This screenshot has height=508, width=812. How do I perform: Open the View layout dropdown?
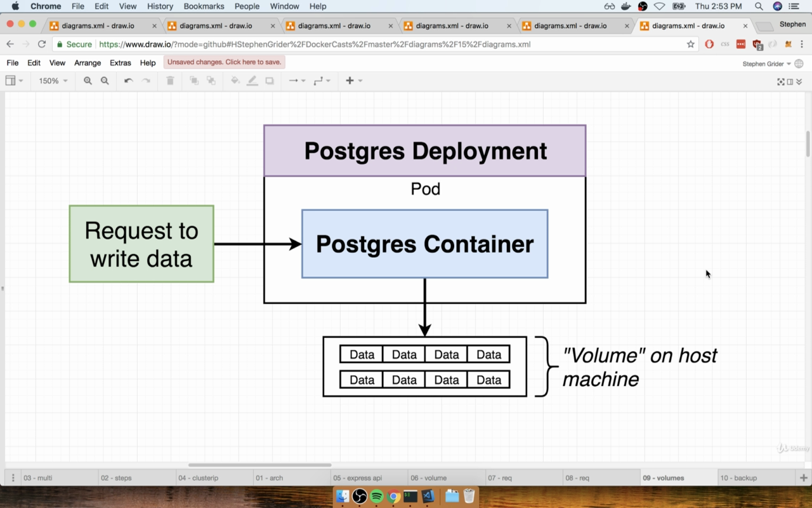[14, 81]
